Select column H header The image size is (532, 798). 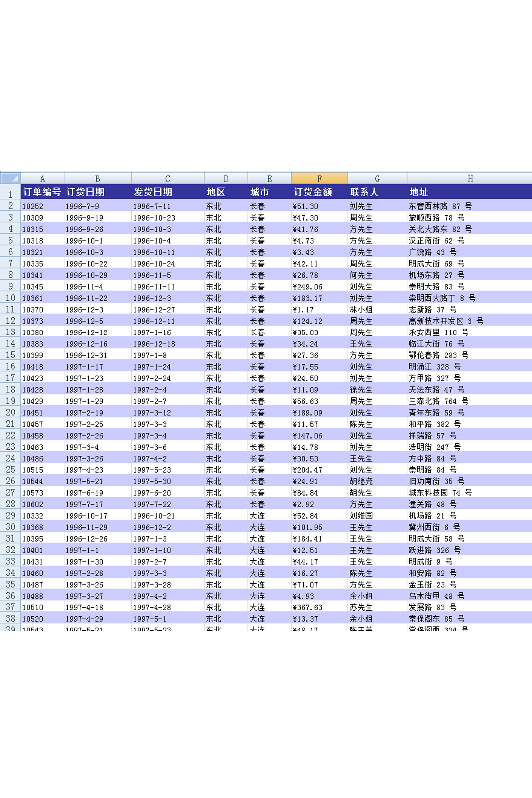point(470,179)
